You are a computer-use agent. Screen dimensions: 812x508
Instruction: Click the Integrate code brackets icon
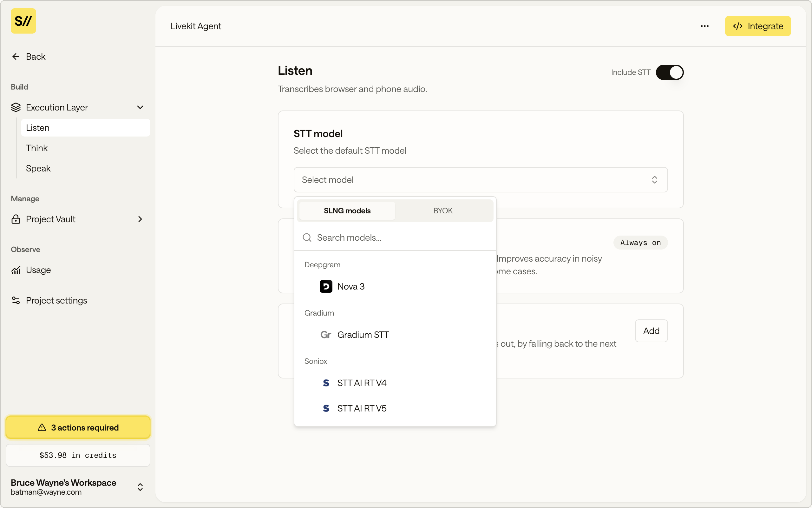737,26
